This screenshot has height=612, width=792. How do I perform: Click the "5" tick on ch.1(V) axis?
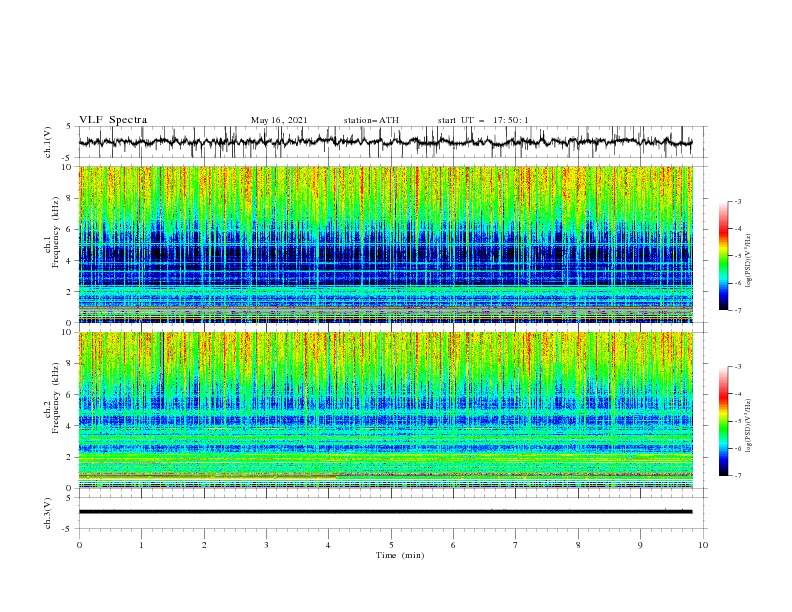tap(70, 127)
